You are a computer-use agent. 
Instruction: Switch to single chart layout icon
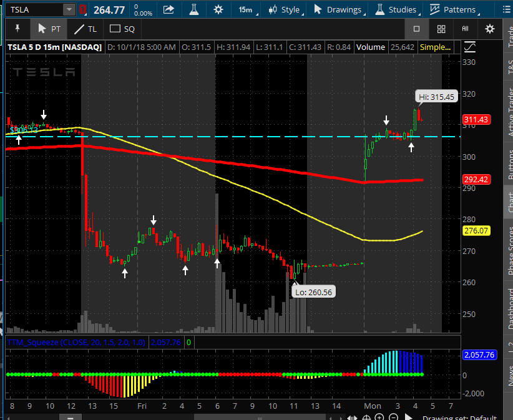coord(417,29)
